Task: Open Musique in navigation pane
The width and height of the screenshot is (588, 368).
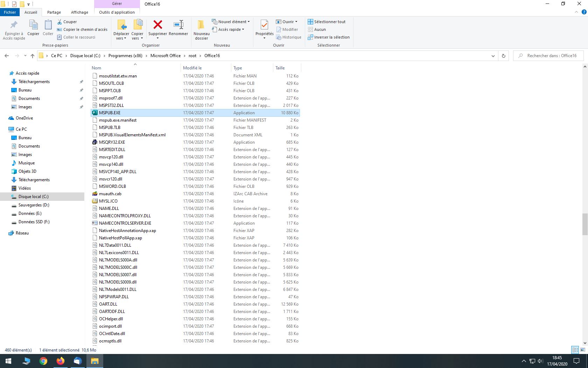Action: [27, 163]
